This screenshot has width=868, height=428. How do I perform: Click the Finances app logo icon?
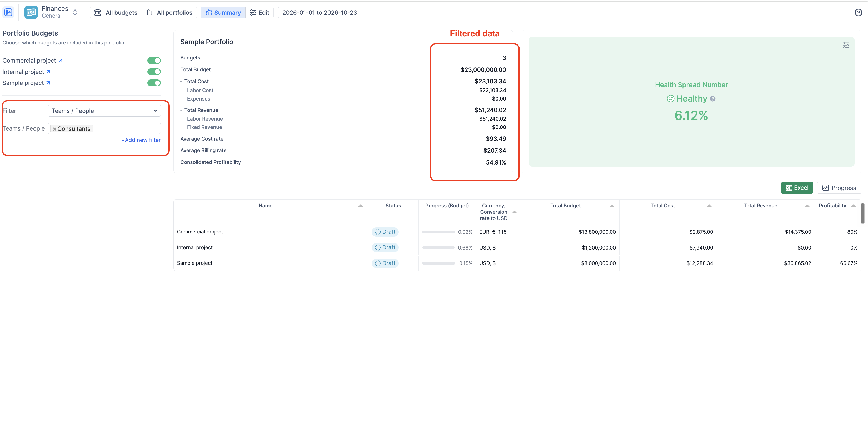(31, 12)
